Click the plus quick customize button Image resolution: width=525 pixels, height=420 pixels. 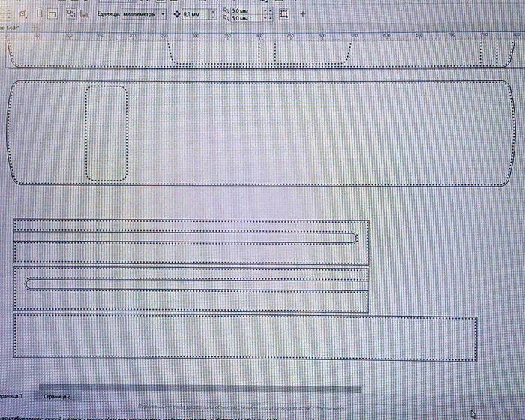point(303,14)
